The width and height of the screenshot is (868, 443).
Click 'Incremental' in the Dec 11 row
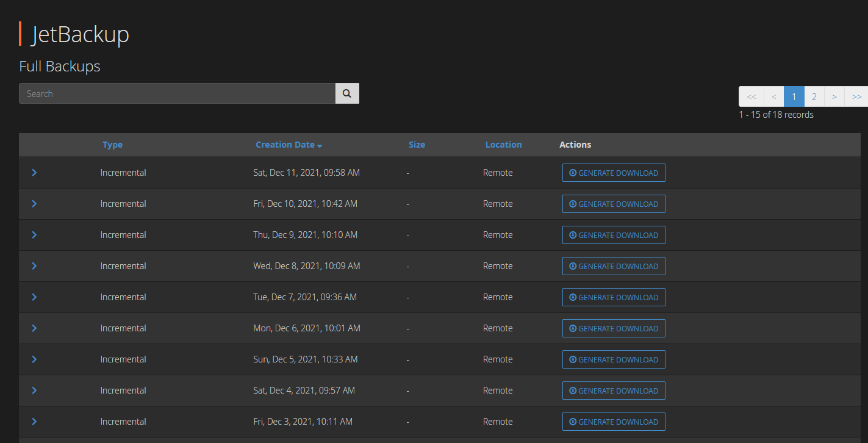tap(123, 173)
